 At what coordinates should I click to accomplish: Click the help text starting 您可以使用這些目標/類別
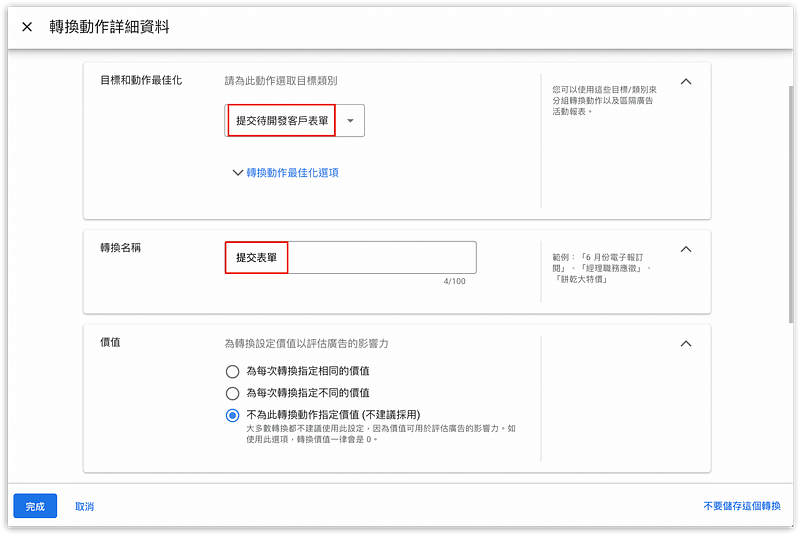click(x=604, y=100)
